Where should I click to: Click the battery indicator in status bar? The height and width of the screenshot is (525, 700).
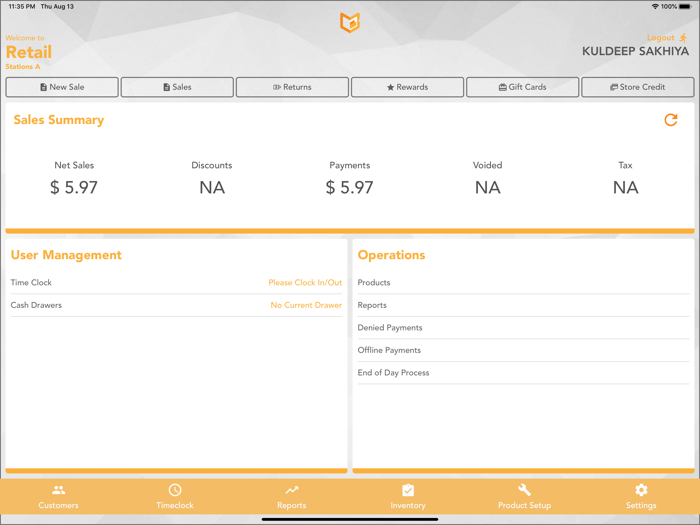point(685,7)
